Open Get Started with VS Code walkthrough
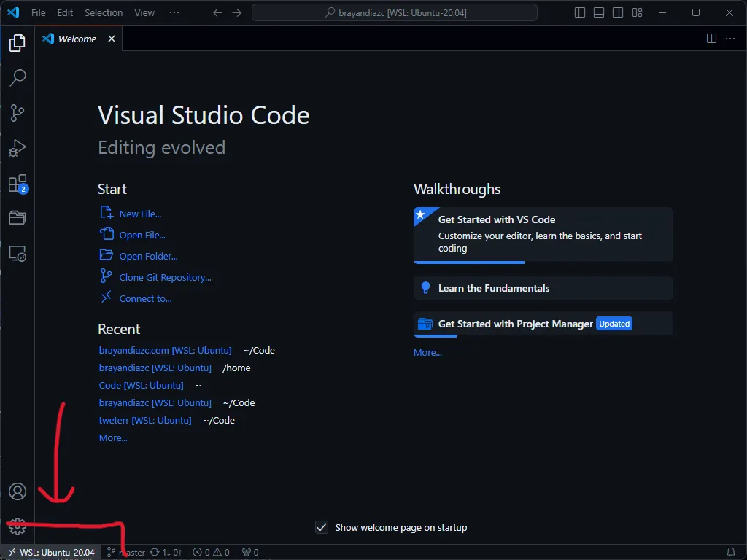747x560 pixels. [x=543, y=234]
